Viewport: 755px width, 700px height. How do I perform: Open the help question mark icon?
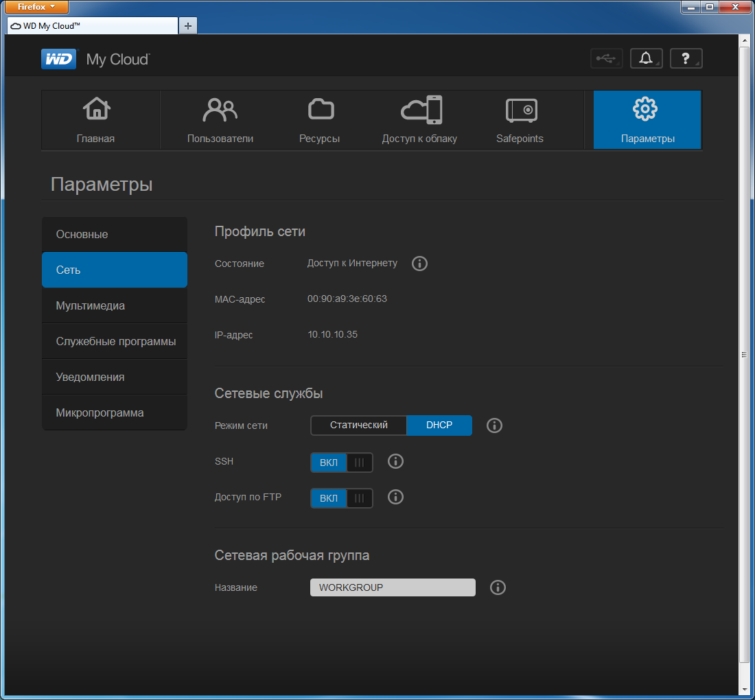point(686,59)
